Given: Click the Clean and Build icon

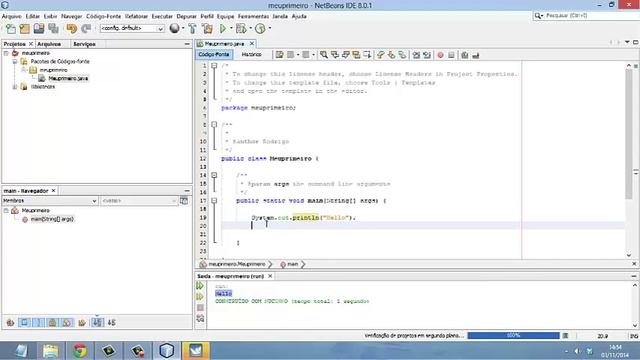Looking at the screenshot, I should (207, 29).
